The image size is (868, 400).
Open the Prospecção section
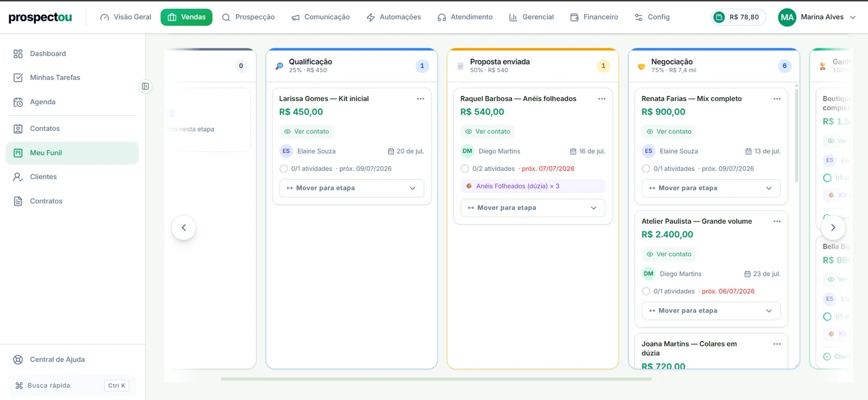click(x=248, y=17)
